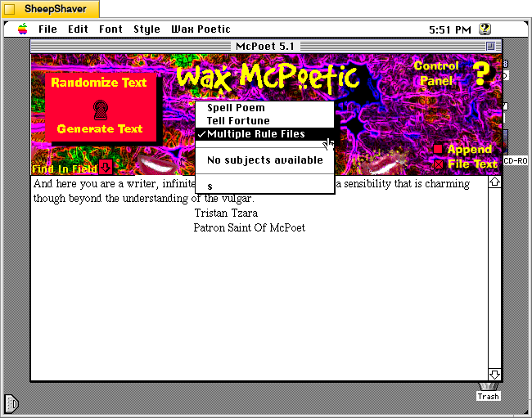Viewport: 532px width, 418px height.
Task: Click the SheepShaver window tab
Action: [50, 9]
